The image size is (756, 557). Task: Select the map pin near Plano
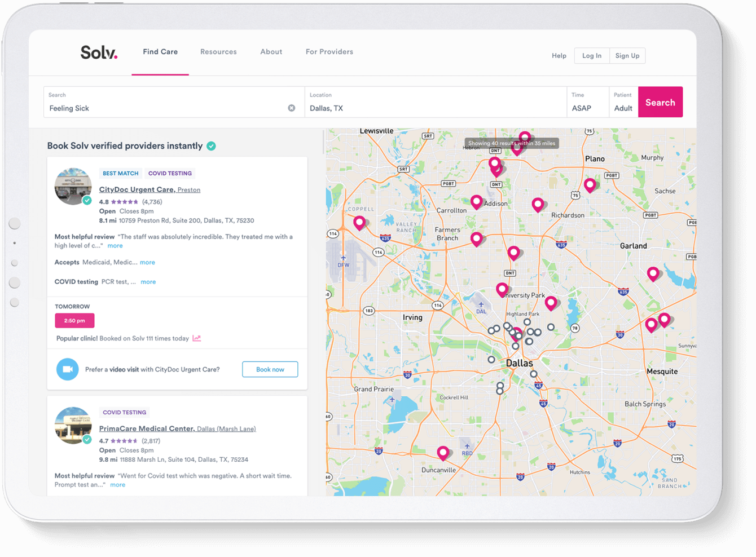[590, 184]
